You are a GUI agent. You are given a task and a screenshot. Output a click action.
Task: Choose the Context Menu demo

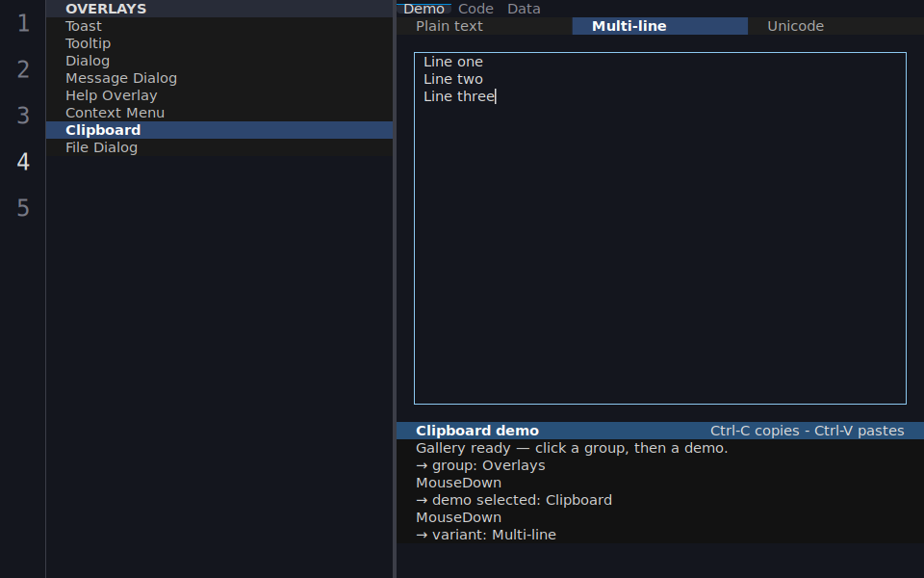click(219, 113)
